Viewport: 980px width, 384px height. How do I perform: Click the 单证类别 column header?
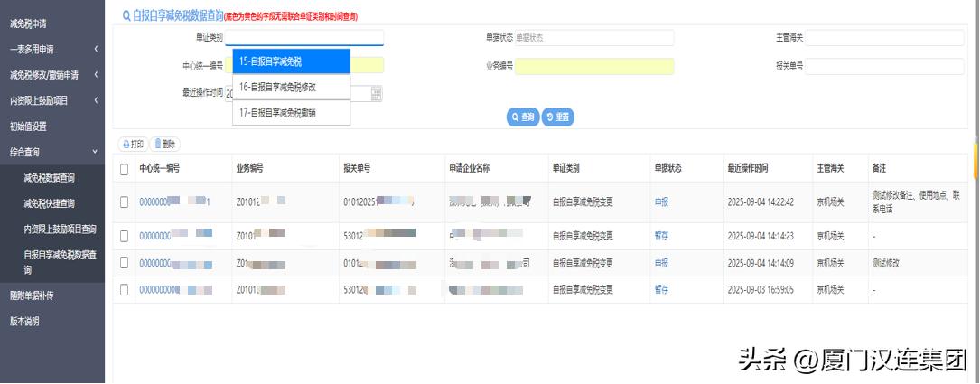coord(567,169)
